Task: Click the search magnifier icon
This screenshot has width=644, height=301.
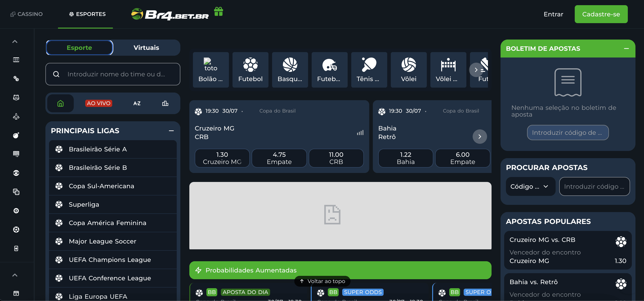Action: [x=56, y=74]
